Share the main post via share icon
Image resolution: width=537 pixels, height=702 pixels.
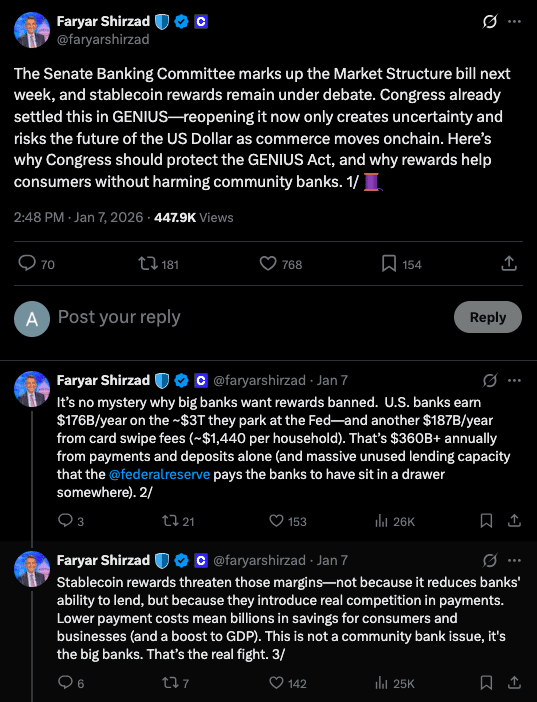(x=509, y=264)
